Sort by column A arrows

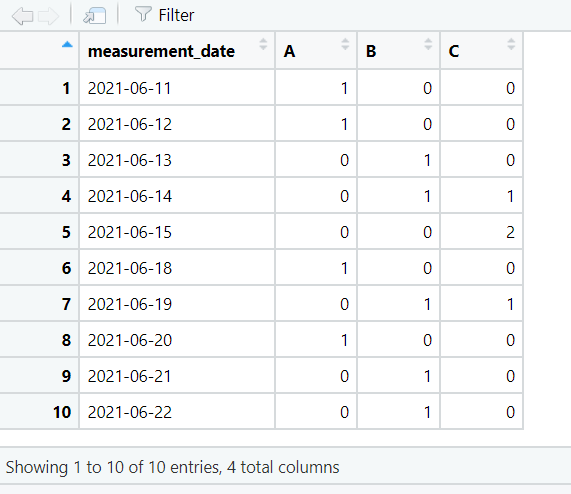[345, 44]
